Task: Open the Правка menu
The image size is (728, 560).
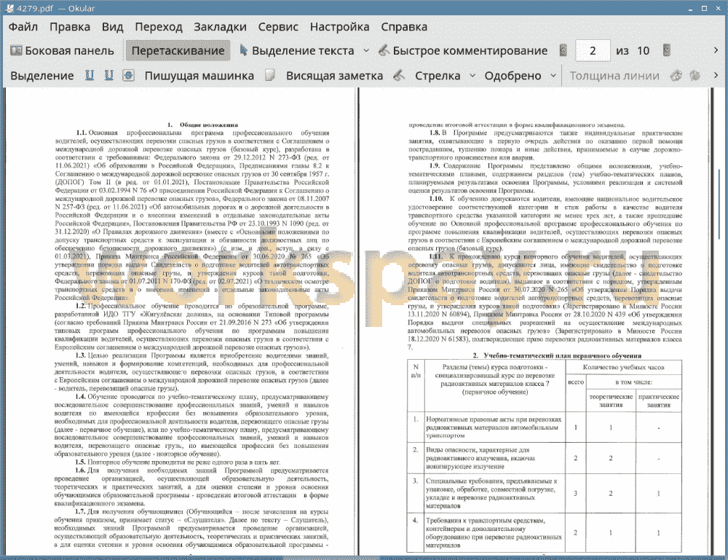Action: click(70, 26)
